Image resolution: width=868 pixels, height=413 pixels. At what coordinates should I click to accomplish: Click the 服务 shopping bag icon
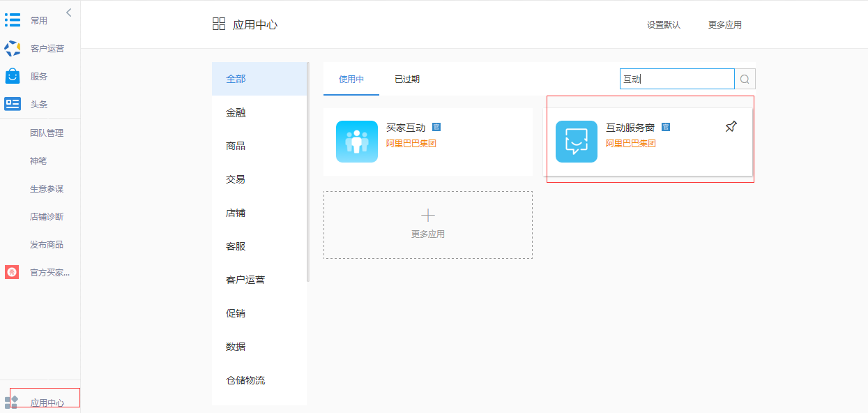click(13, 76)
